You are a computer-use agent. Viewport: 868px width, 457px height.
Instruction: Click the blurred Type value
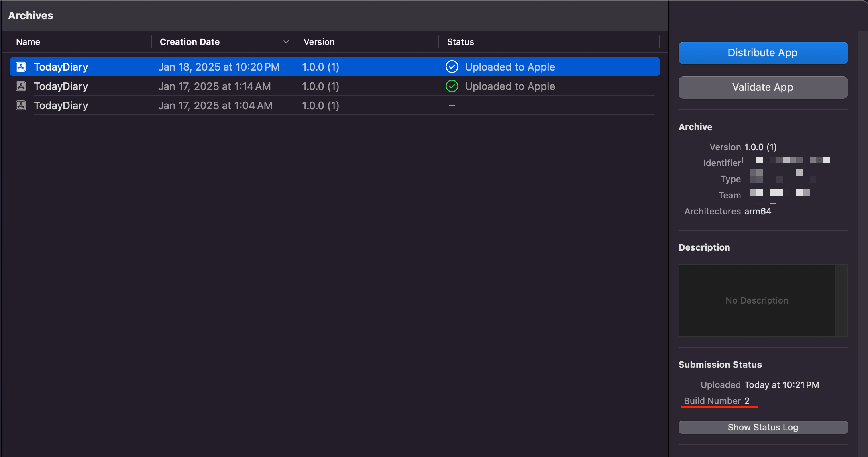(782, 176)
